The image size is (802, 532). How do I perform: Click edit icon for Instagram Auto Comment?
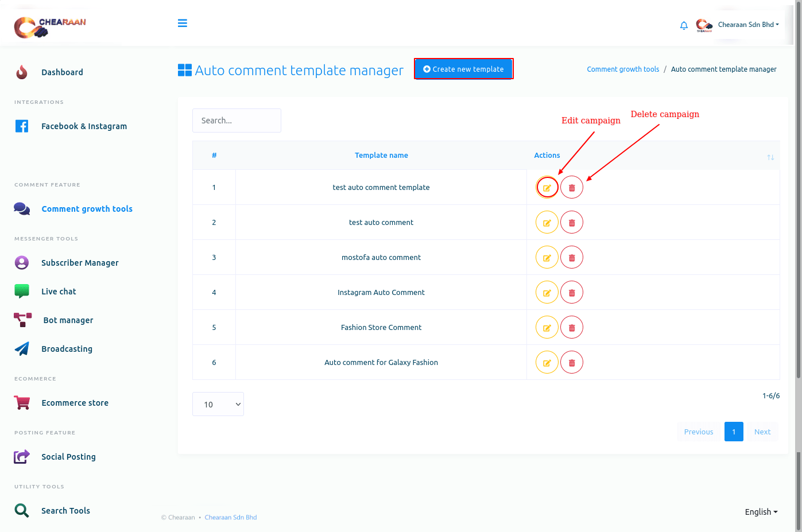click(x=547, y=293)
